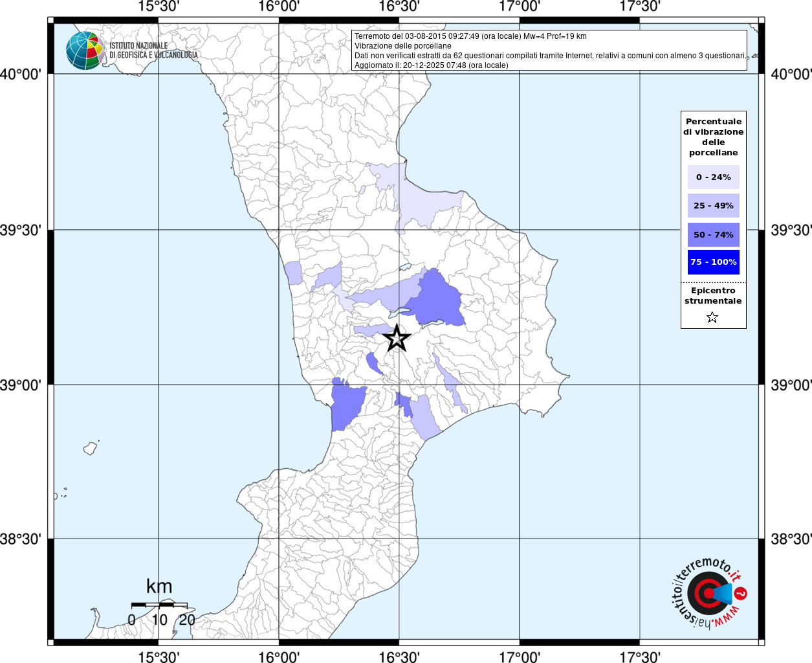Screen dimensions: 812x663
Task: Click the left 39°00' latitude label
Action: (x=21, y=385)
